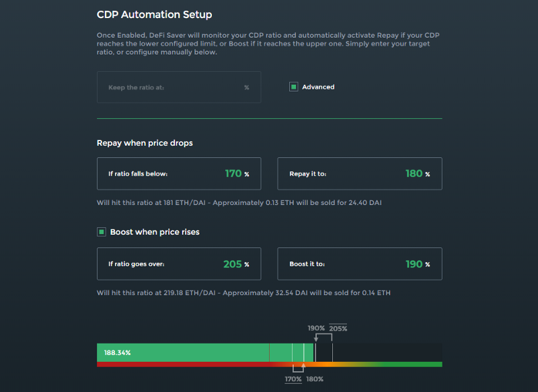Viewport: 538px width, 392px height.
Task: Click the 170 percent repay trigger value
Action: click(x=233, y=174)
